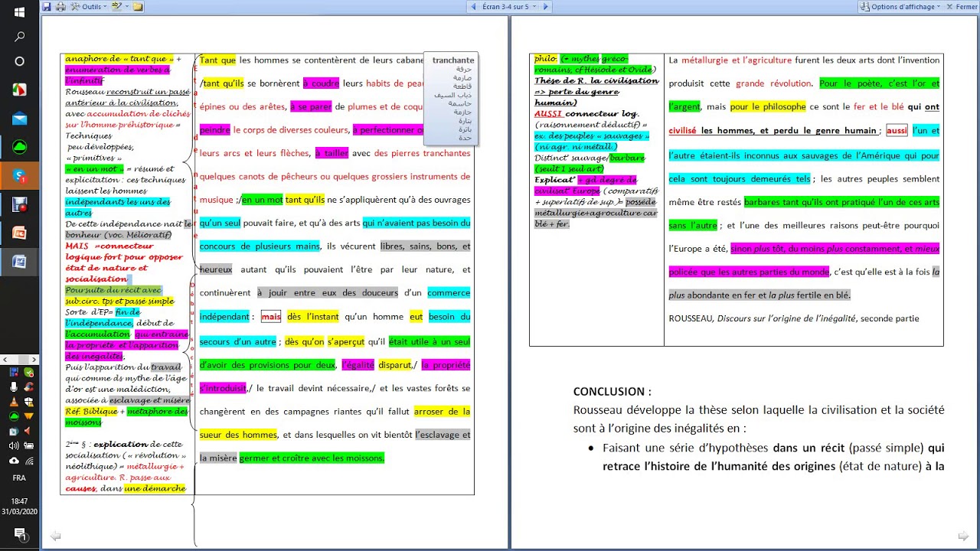
Task: Click 'anaphore de « tant que »' annotation
Action: coord(119,59)
